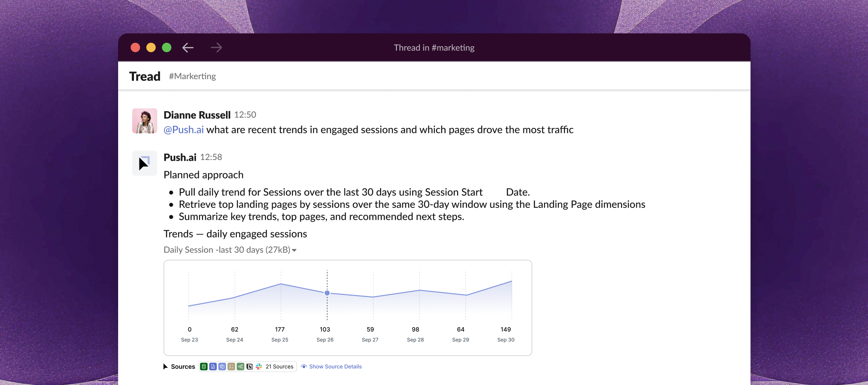This screenshot has height=385, width=868.
Task: Click the bullet starting 'Pull daily trend for Sessions'
Action: (354, 192)
